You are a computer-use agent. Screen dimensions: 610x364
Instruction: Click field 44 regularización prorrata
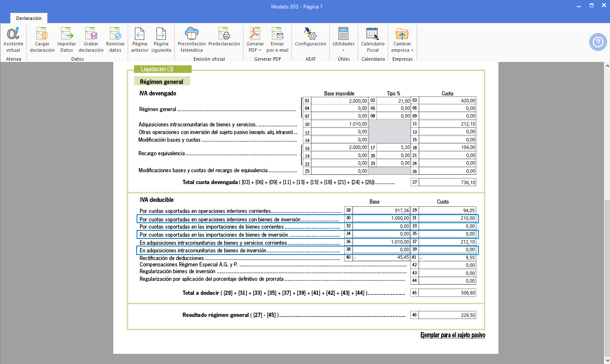tap(447, 281)
